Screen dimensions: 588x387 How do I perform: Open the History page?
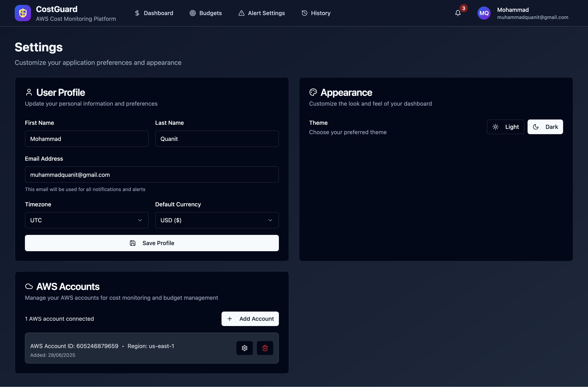pyautogui.click(x=316, y=13)
